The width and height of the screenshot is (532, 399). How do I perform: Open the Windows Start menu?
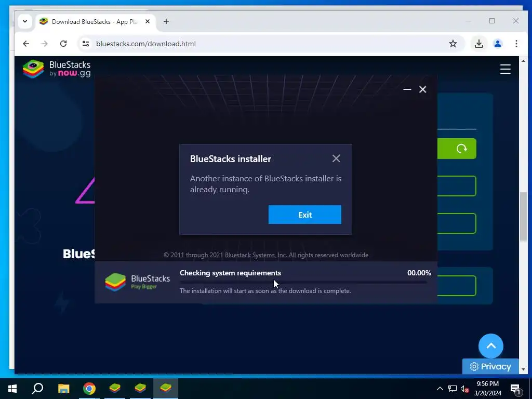pyautogui.click(x=12, y=389)
